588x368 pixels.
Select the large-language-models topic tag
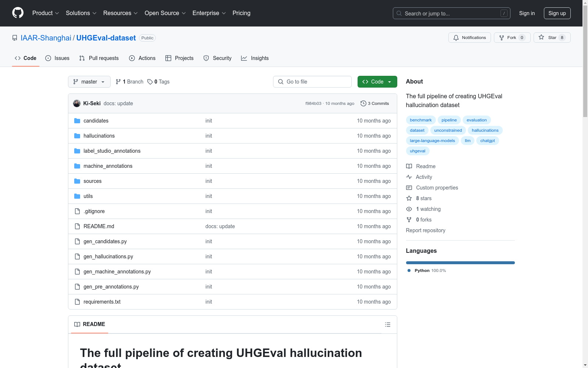click(432, 141)
